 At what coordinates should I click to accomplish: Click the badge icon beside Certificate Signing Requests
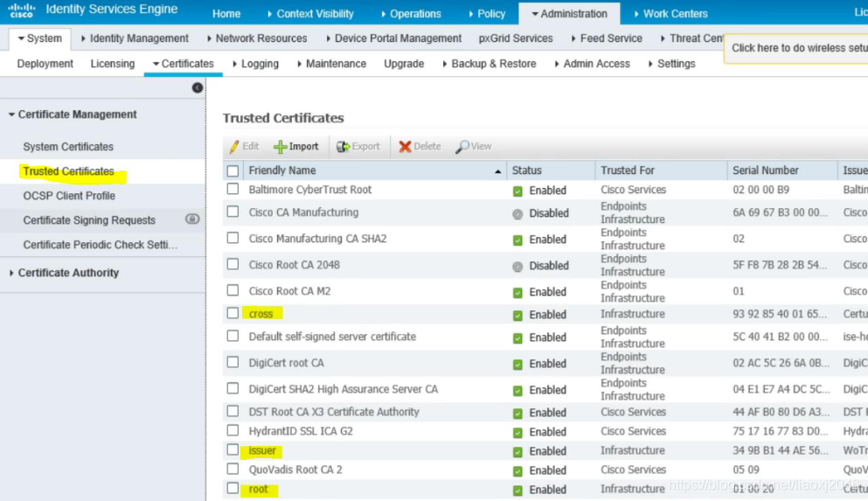tap(192, 219)
